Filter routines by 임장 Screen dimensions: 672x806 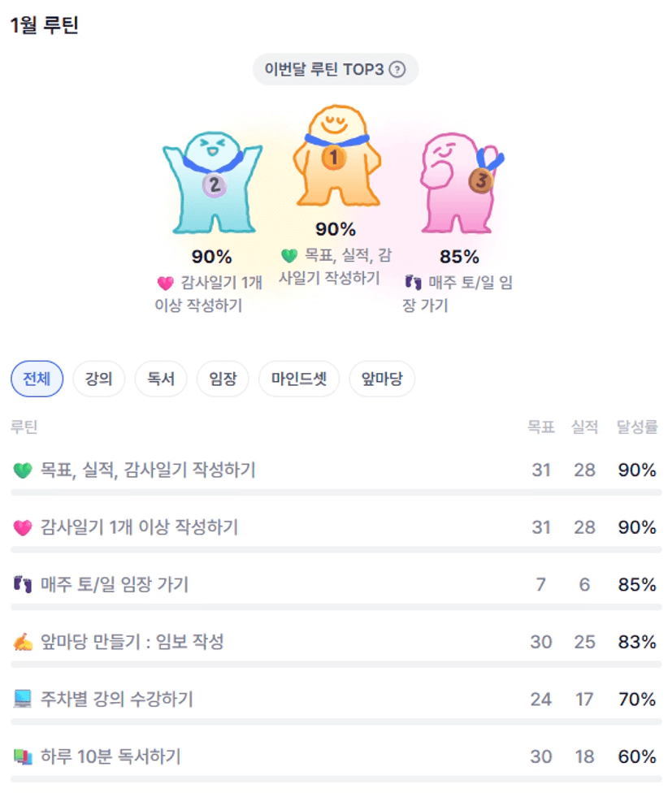click(x=222, y=379)
